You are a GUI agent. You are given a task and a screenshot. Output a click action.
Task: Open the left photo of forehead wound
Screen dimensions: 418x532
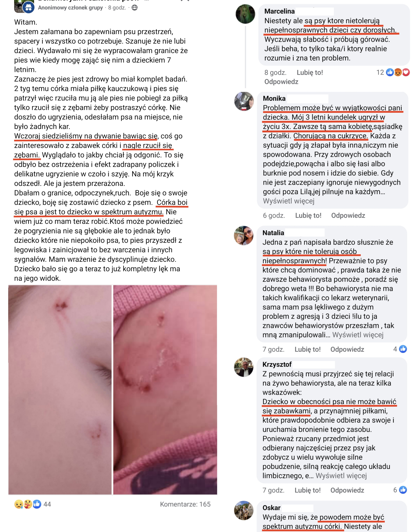[60, 390]
